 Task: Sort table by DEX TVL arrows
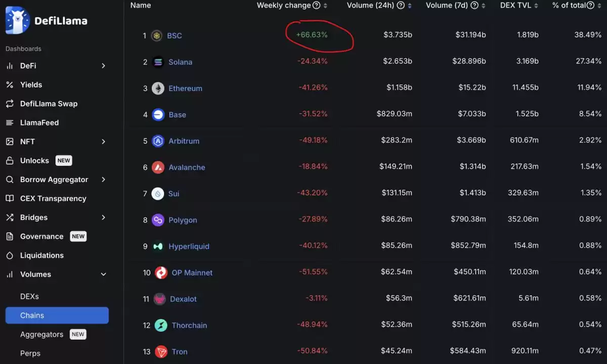click(536, 6)
